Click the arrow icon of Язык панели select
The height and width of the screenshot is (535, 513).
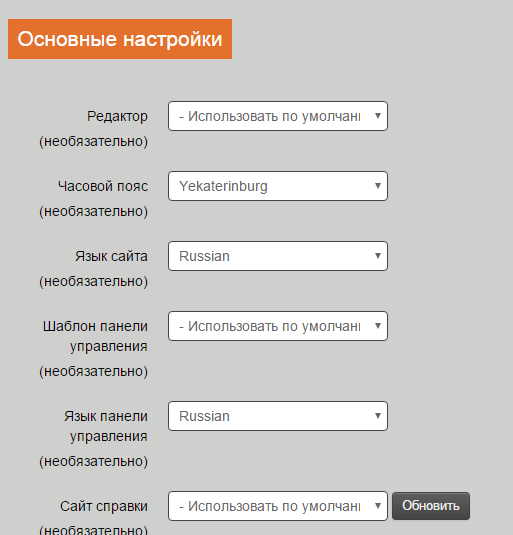click(x=378, y=416)
